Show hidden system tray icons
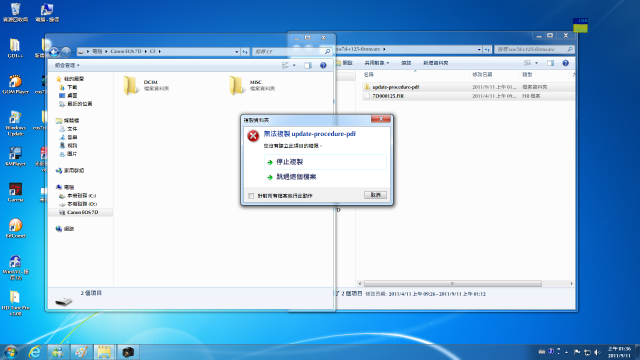The width and height of the screenshot is (640, 360). (x=566, y=352)
